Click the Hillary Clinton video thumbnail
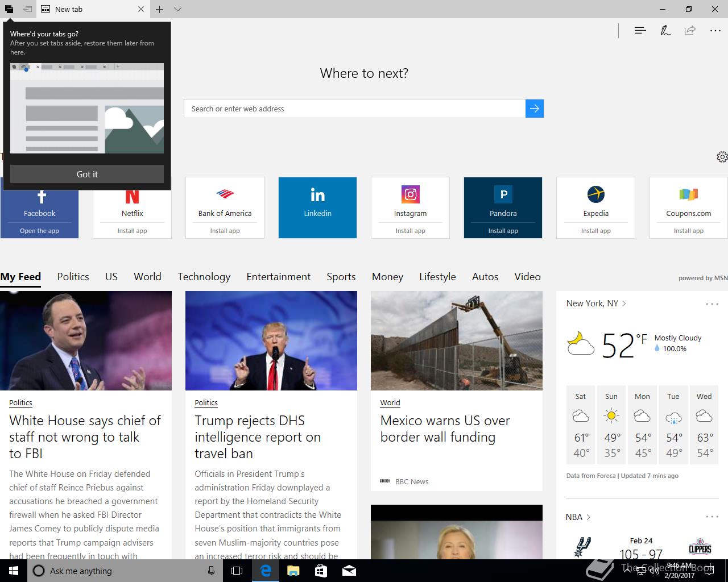 (x=457, y=532)
